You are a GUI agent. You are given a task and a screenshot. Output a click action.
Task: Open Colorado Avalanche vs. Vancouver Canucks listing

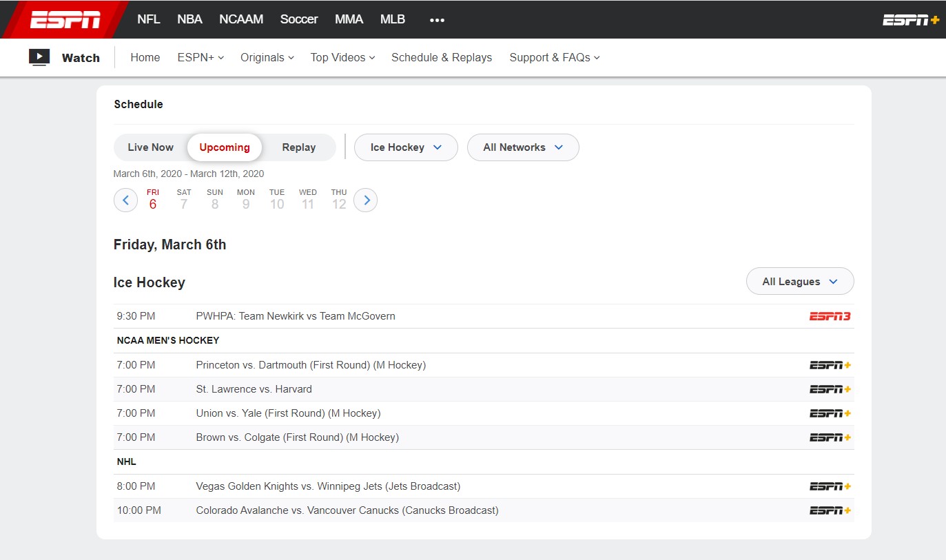tap(347, 510)
